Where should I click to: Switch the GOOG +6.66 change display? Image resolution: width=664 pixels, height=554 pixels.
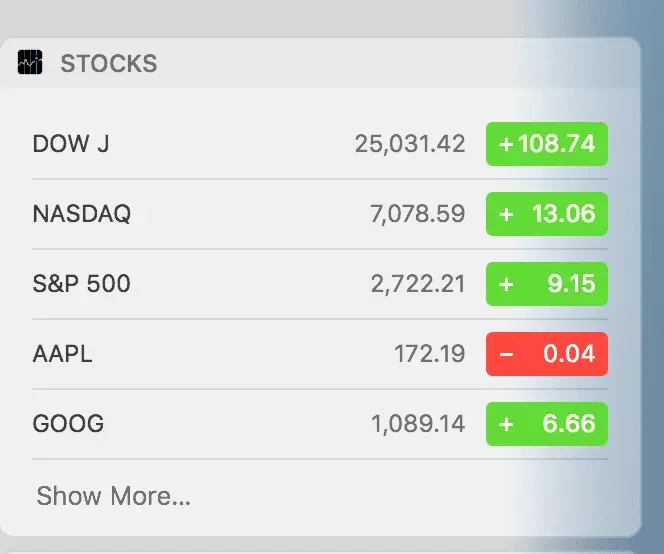coord(546,424)
